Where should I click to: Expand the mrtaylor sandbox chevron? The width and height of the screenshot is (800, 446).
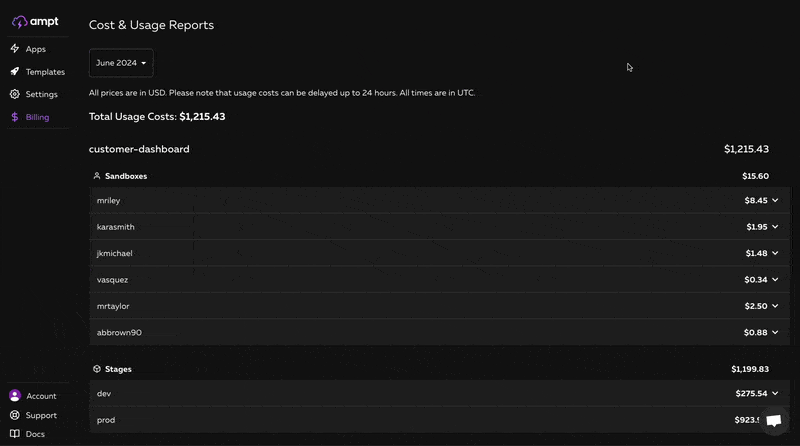(775, 306)
